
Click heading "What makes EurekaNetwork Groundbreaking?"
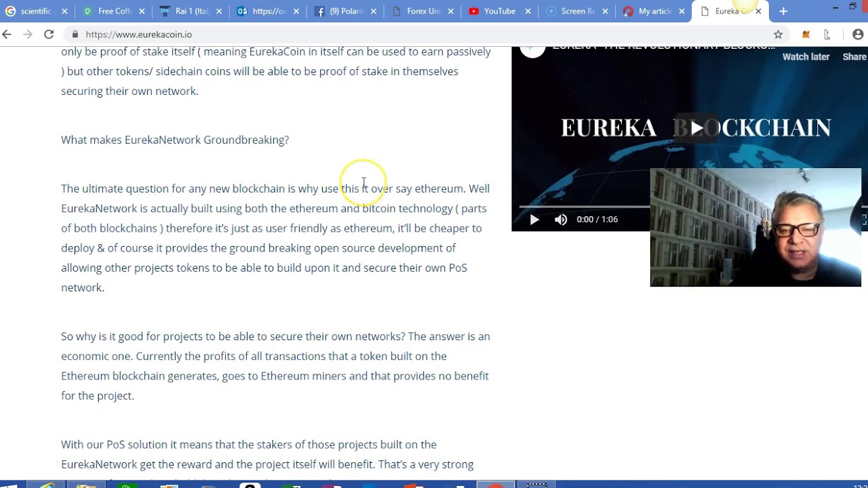coord(175,140)
